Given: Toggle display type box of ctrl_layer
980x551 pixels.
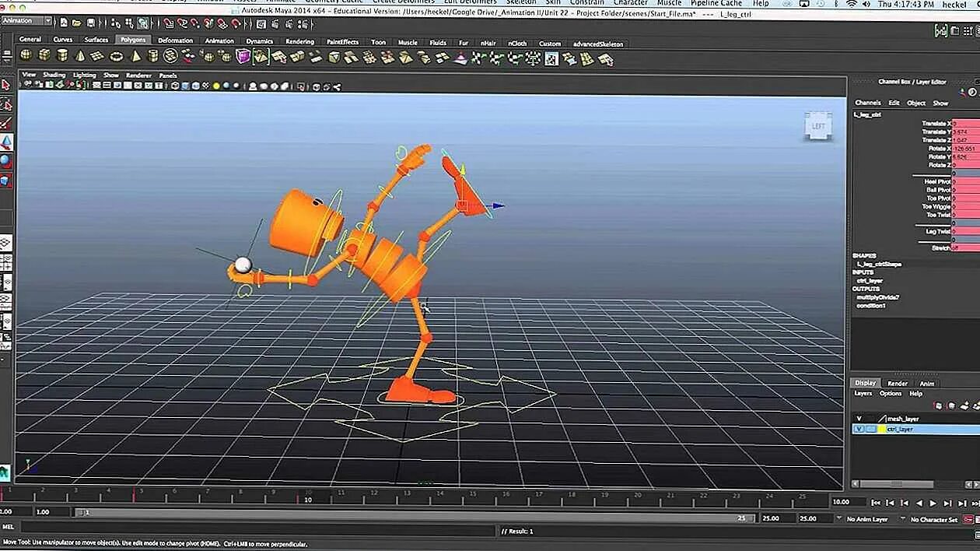Looking at the screenshot, I should [871, 429].
